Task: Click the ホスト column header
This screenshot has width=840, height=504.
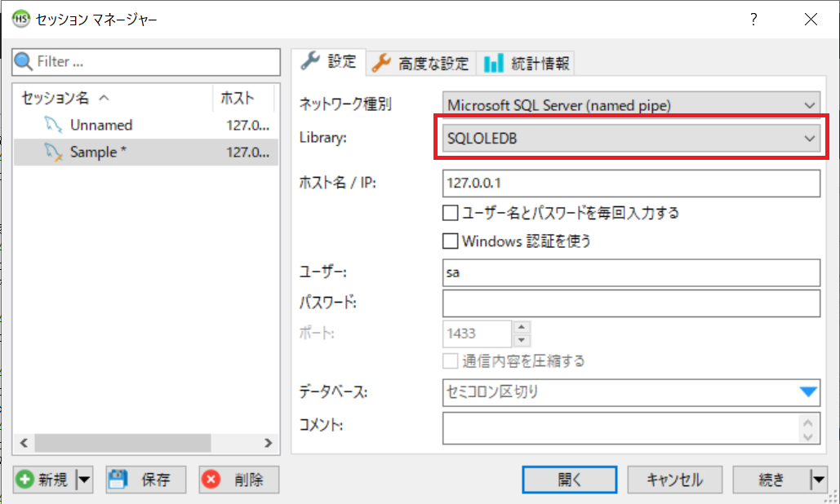Action: tap(244, 98)
